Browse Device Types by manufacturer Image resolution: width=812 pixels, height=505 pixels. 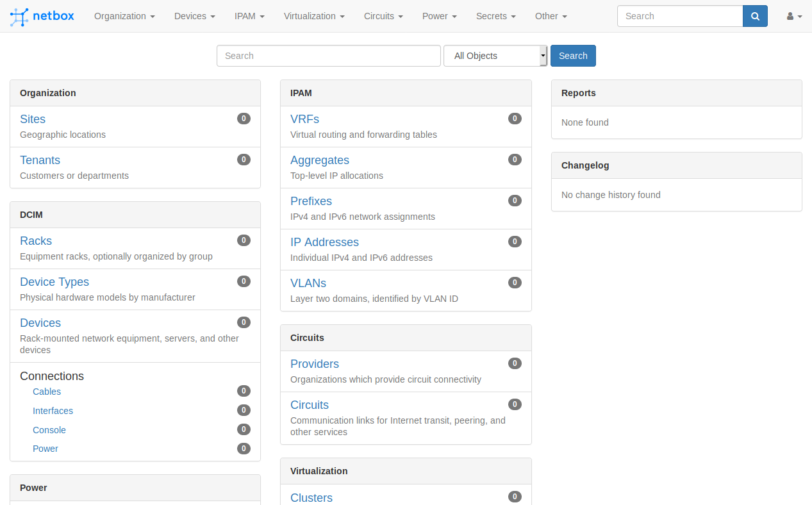pyautogui.click(x=54, y=282)
